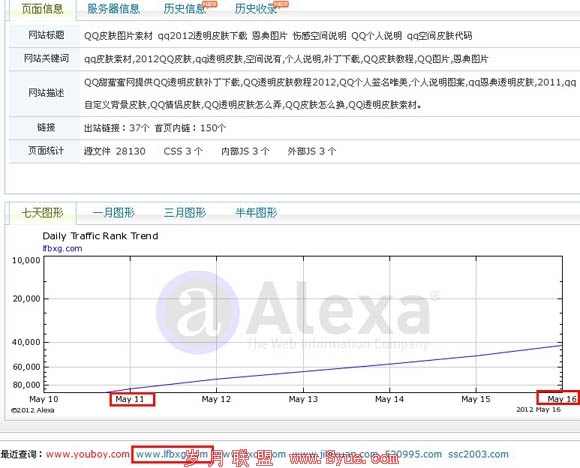Open recent query www.lfbxg.com link
This screenshot has height=468, width=580.
tap(172, 454)
